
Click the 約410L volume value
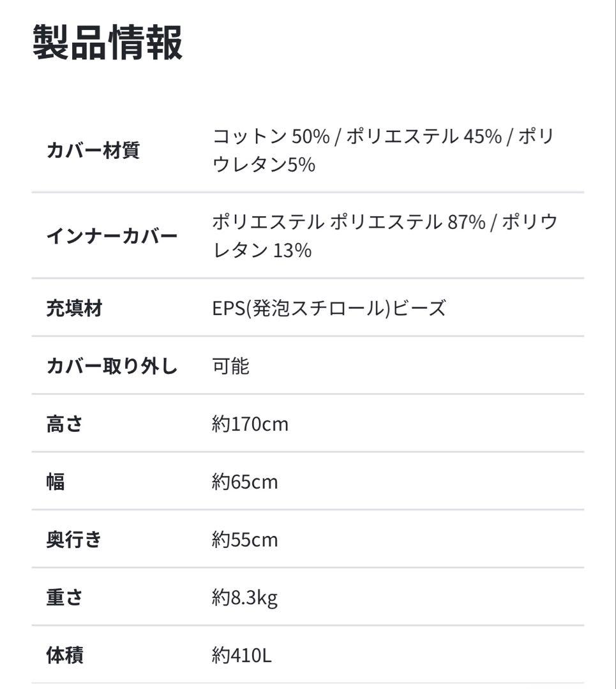(242, 655)
